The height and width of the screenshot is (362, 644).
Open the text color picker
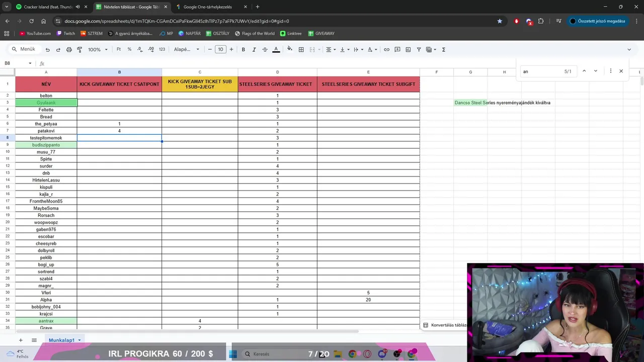click(x=276, y=49)
